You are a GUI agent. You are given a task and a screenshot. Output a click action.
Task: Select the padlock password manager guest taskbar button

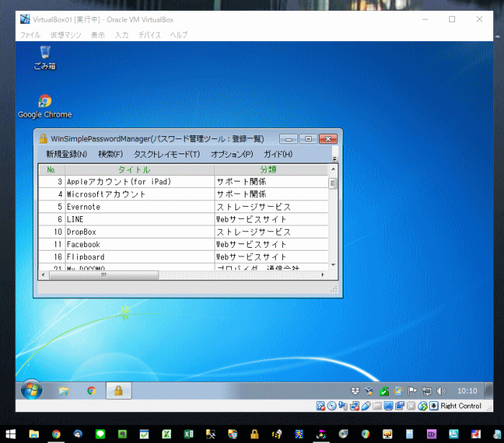119,390
